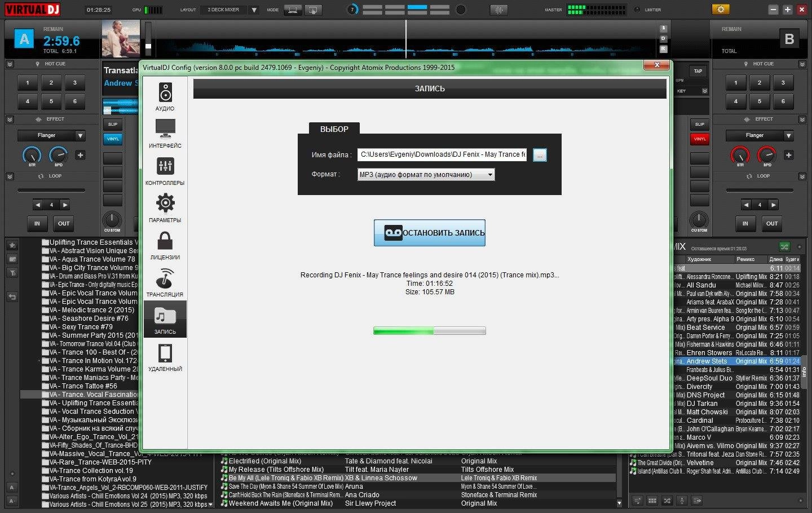This screenshot has width=812, height=513.
Task: Toggle the R waveform button
Action: [x=663, y=49]
